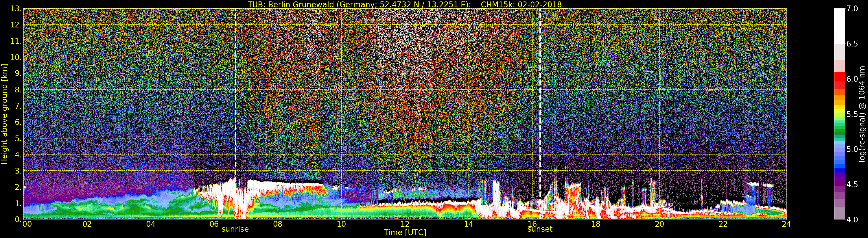This screenshot has width=868, height=238.
Task: Pick height axis tick "9." km
Action: pos(18,74)
